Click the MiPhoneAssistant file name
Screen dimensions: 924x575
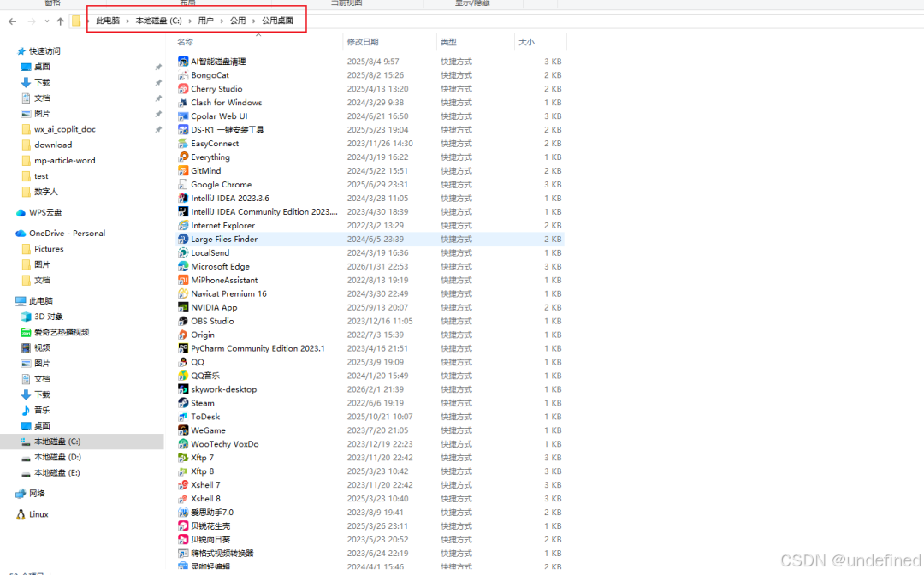[x=224, y=280]
